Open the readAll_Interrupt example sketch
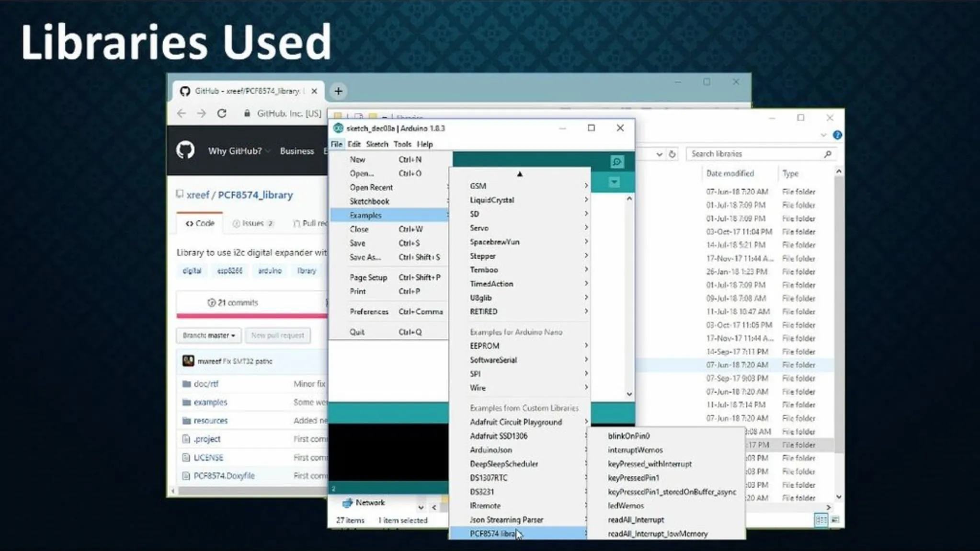Viewport: 980px width, 551px height. pos(666,519)
